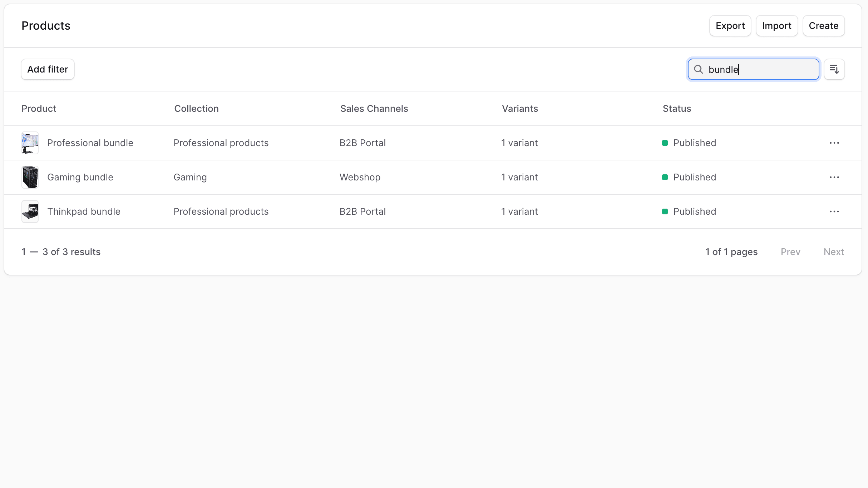The height and width of the screenshot is (488, 868).
Task: Click Create to add new product
Action: 823,26
